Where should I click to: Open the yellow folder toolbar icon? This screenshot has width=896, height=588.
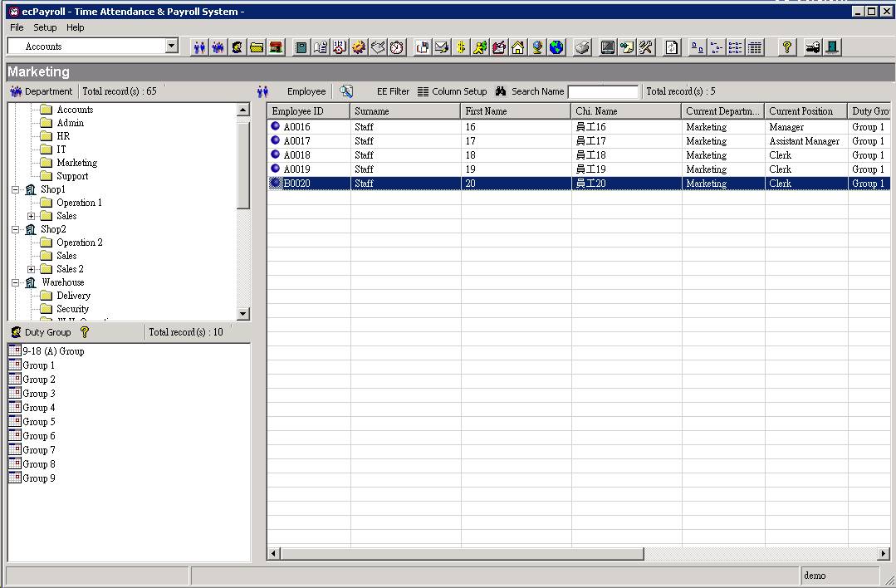tap(257, 47)
